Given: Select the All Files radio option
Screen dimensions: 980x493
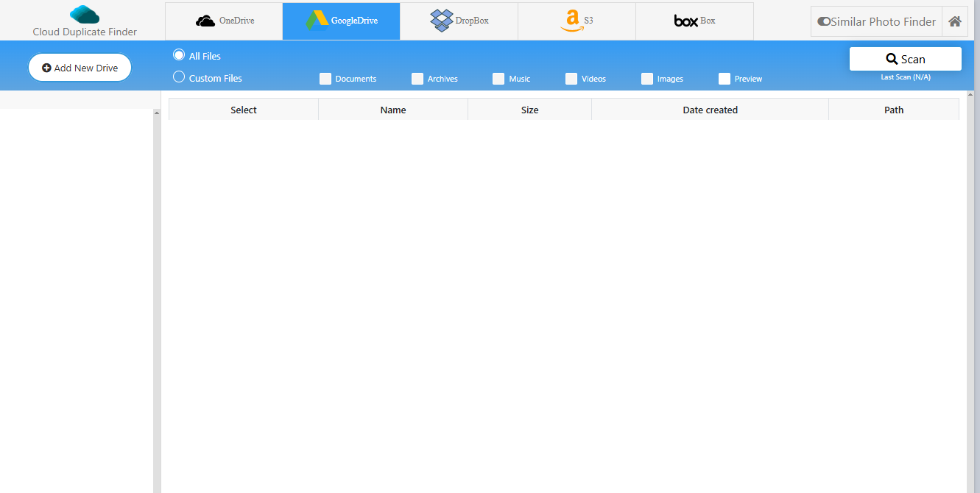Looking at the screenshot, I should tap(179, 55).
